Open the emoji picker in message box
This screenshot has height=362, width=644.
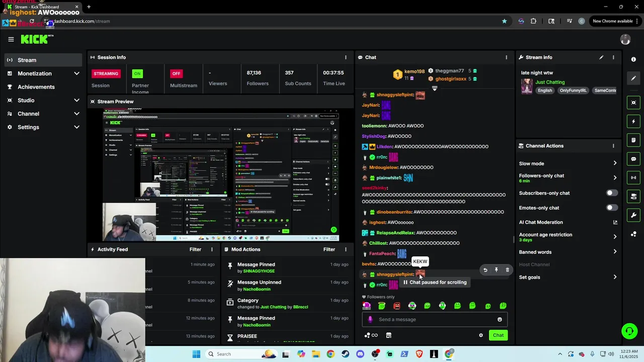500,319
